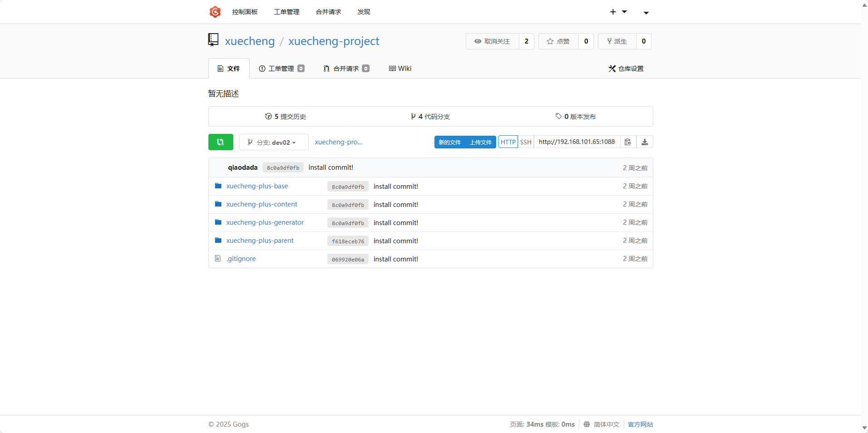868x433 pixels.
Task: Open 工单管理 in top navigation
Action: [x=286, y=12]
